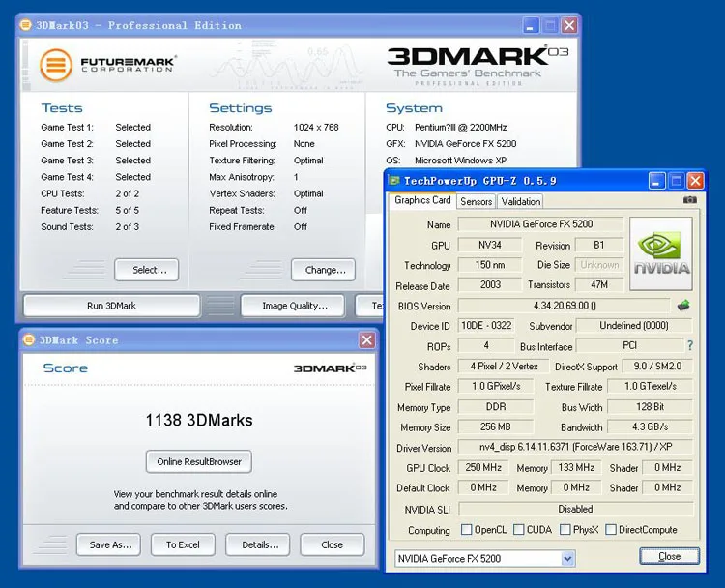Click the Bus Interface value PCI
This screenshot has width=725, height=588.
(629, 345)
